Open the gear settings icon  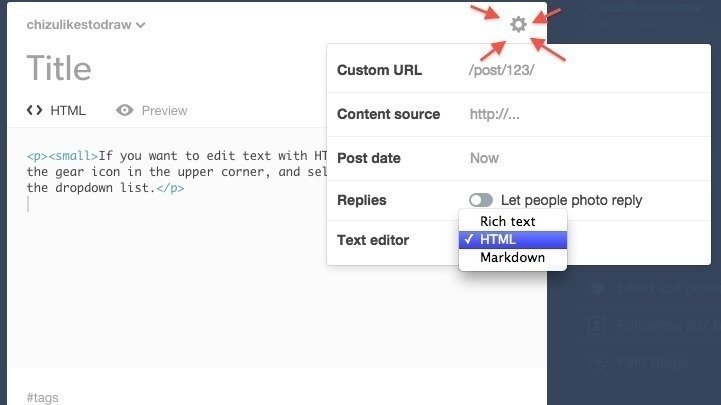518,24
